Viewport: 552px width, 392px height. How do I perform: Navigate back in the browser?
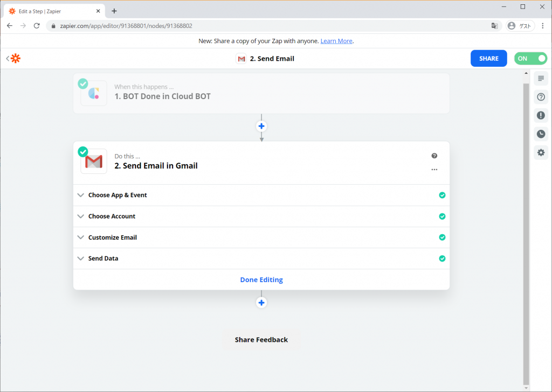point(10,26)
